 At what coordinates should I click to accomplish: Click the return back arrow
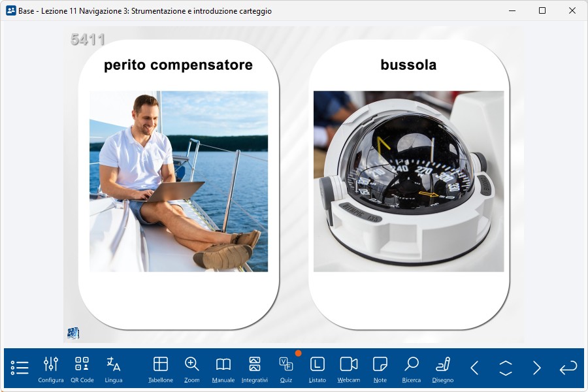pyautogui.click(x=568, y=368)
